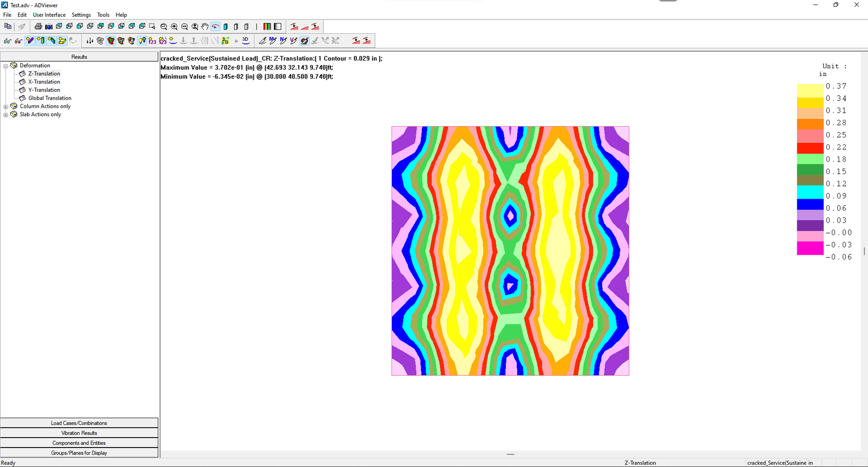Click the printer icon in the toolbar
868x467 pixels.
coord(39,27)
